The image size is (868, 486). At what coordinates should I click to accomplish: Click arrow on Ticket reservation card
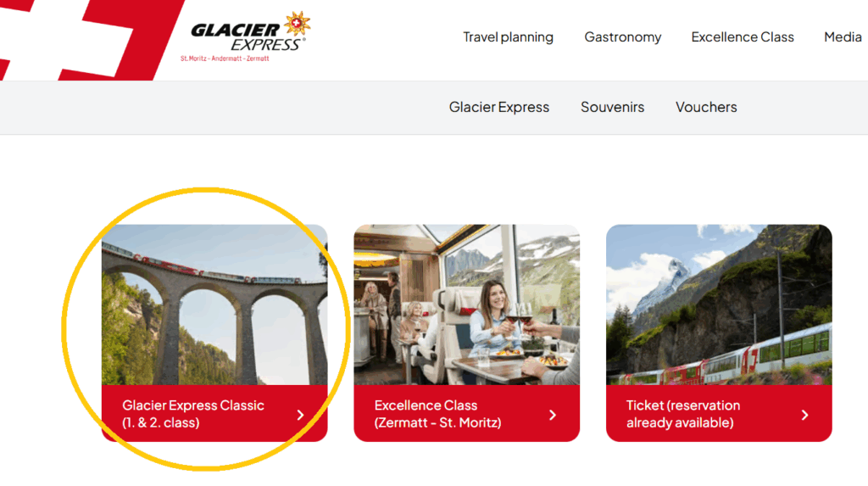point(805,415)
